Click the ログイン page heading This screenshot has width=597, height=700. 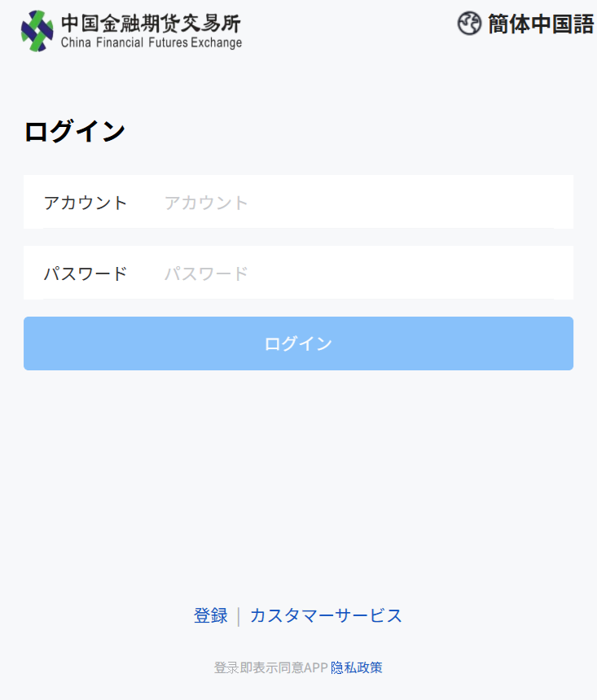coord(74,132)
